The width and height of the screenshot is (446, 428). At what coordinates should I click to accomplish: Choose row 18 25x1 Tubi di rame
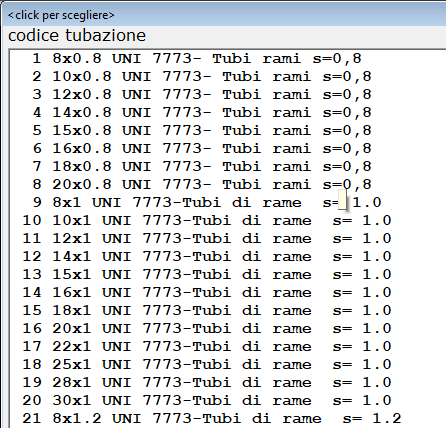pyautogui.click(x=228, y=364)
